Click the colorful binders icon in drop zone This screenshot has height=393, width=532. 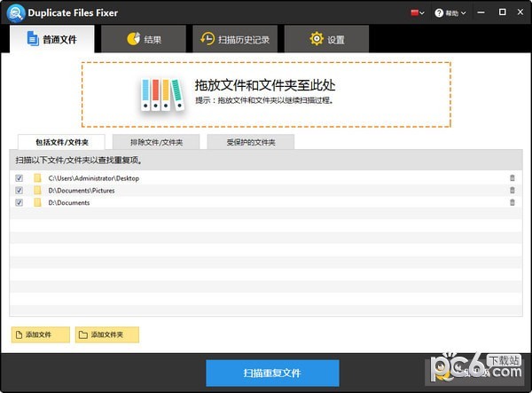coord(162,95)
